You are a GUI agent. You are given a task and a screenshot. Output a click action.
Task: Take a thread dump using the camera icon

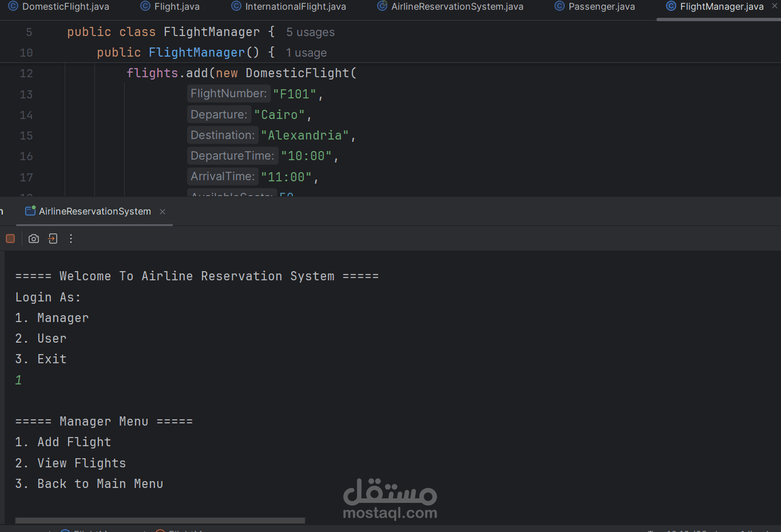click(x=33, y=239)
